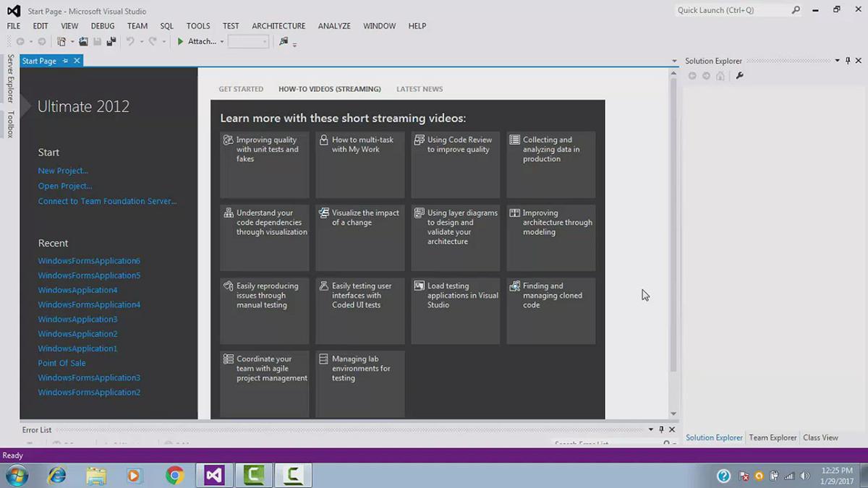
Task: Open Using Code Review video tile
Action: pyautogui.click(x=455, y=165)
